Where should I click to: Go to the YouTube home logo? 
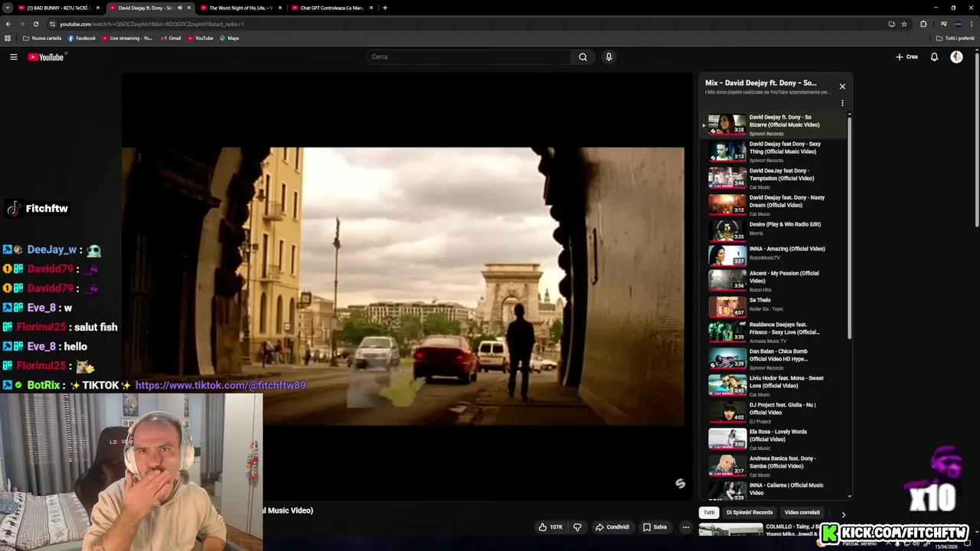(x=47, y=57)
